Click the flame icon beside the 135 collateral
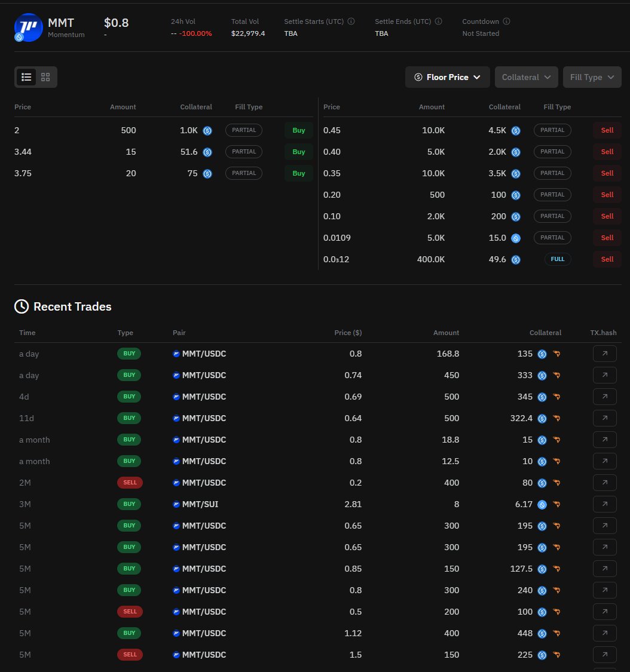This screenshot has width=630, height=672. tap(556, 354)
